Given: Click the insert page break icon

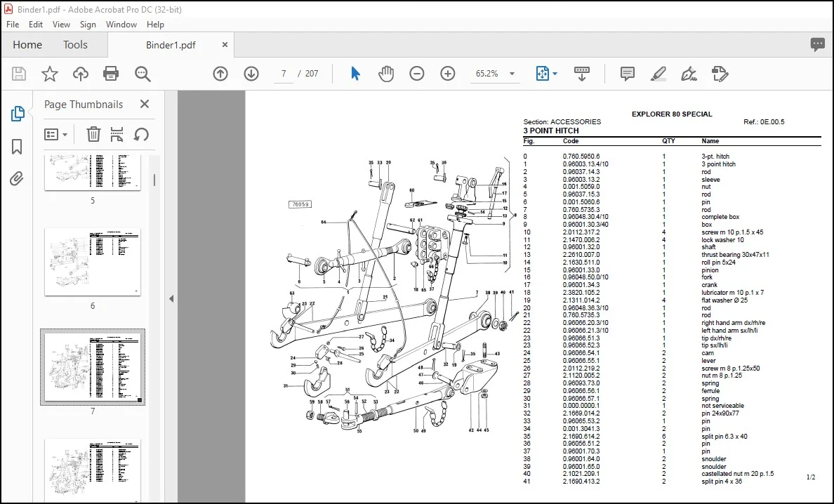Looking at the screenshot, I should point(117,135).
